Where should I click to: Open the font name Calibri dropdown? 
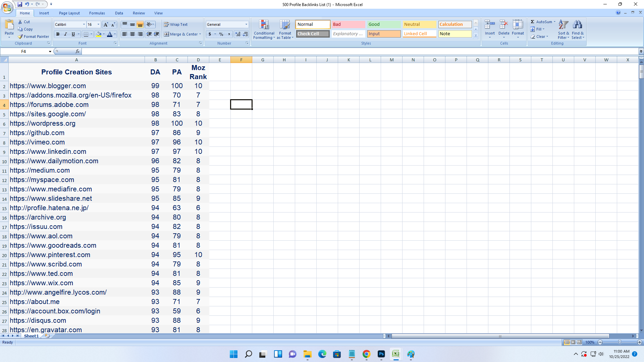[x=84, y=24]
